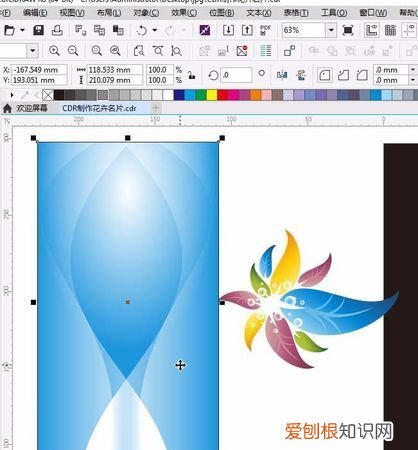
Task: Open upper corner radius dropdown arrow
Action: [413, 70]
